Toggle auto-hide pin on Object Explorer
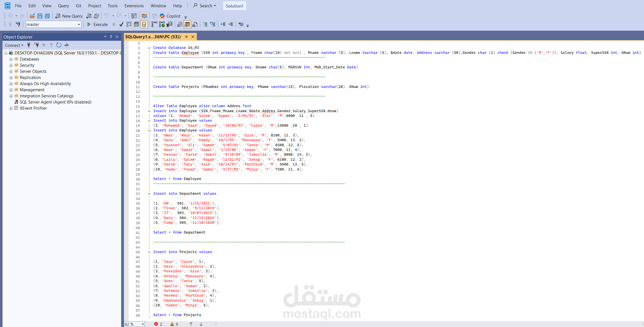 [x=111, y=37]
